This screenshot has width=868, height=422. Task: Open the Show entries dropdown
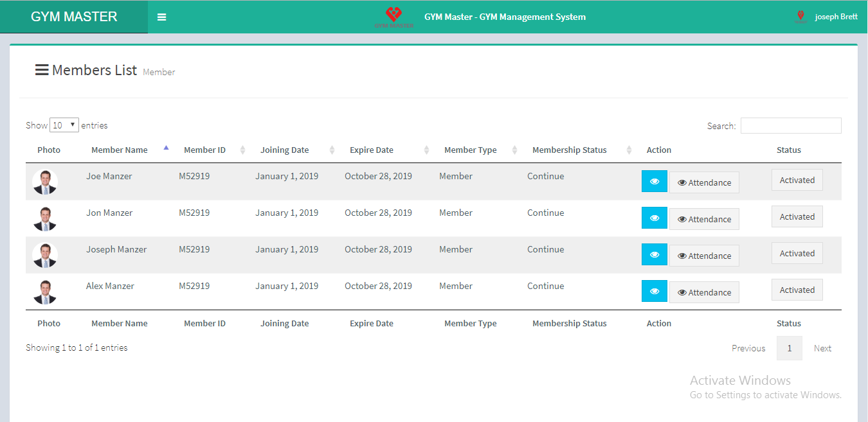click(x=64, y=125)
